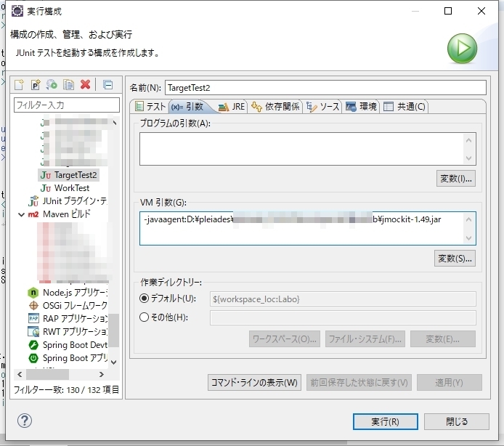Click the 名前(N) field containing TargetTest2
Image resolution: width=504 pixels, height=446 pixels.
coord(325,88)
